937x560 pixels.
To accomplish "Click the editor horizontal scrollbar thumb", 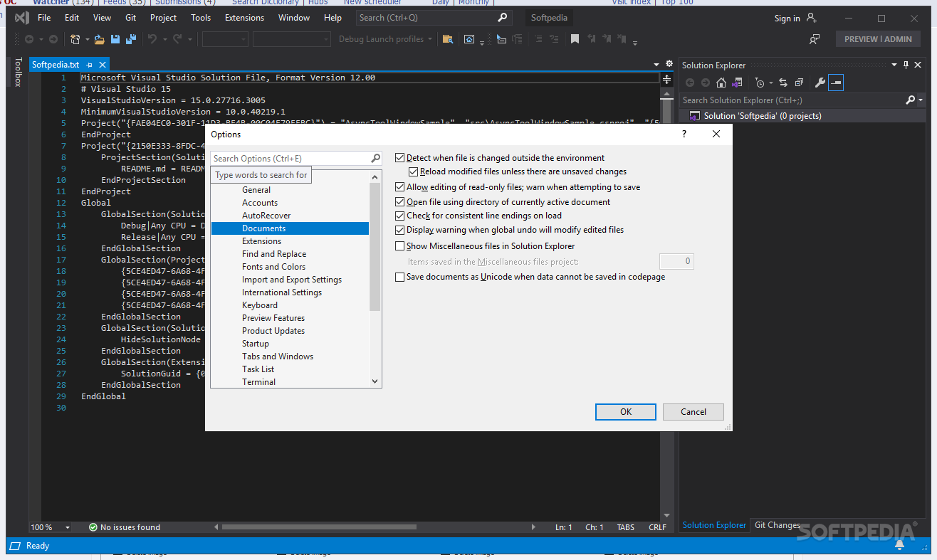I will 319,527.
